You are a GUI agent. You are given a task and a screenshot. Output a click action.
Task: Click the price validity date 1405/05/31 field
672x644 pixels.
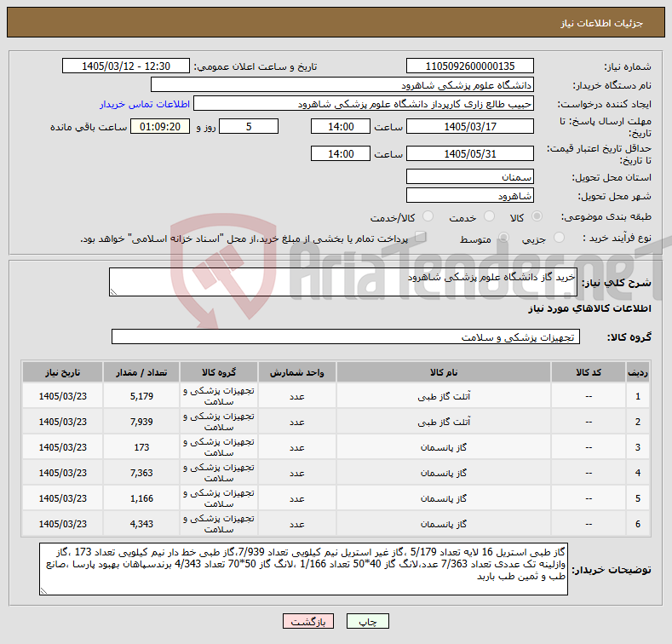coord(469,153)
